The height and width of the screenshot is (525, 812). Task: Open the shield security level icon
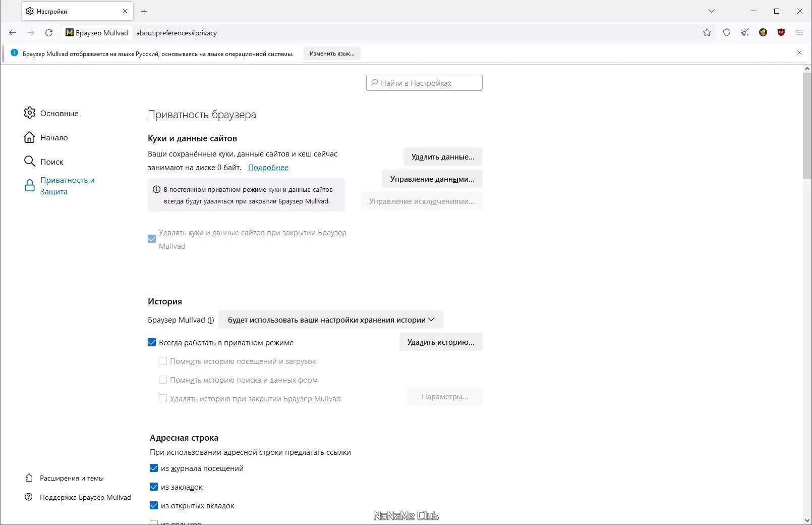tap(727, 33)
